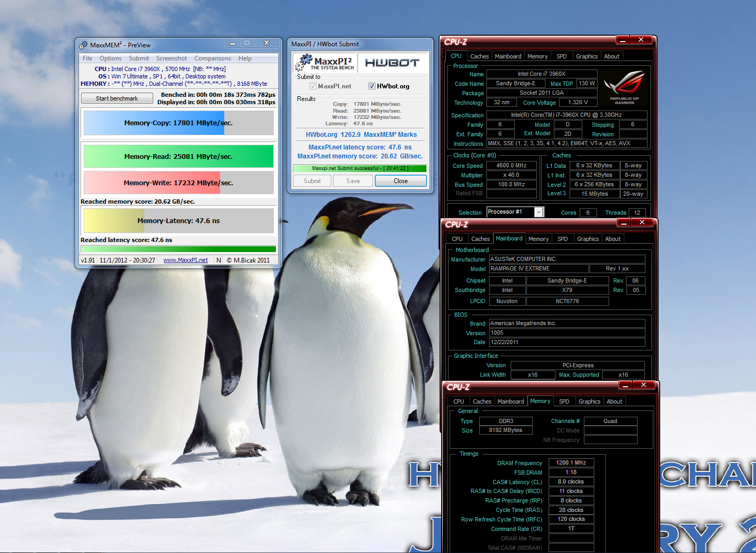
Task: Click the Close button in HWbot Submit window
Action: point(401,181)
